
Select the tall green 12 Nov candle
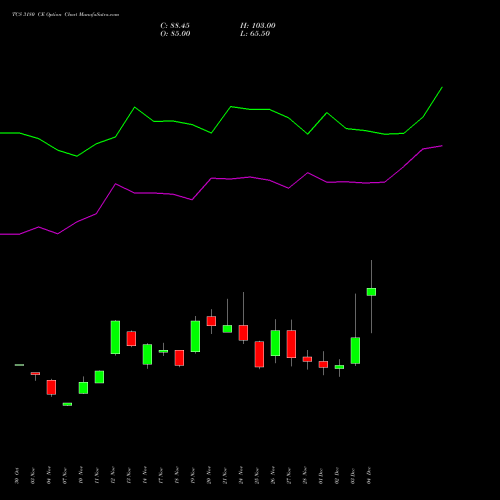(115, 337)
